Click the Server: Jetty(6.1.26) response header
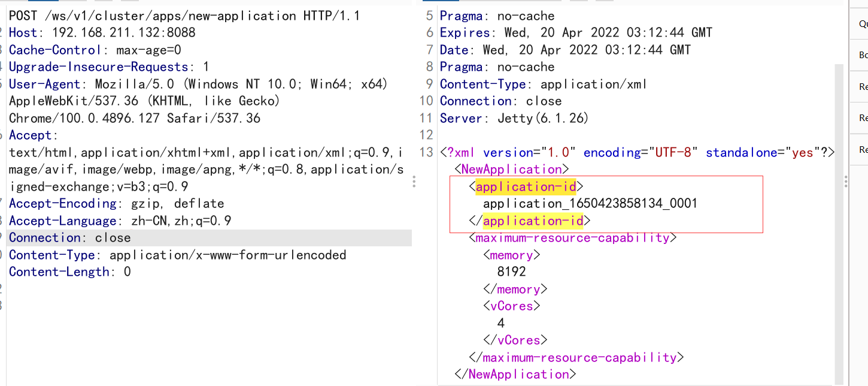Viewport: 868px width, 386px height. point(514,119)
